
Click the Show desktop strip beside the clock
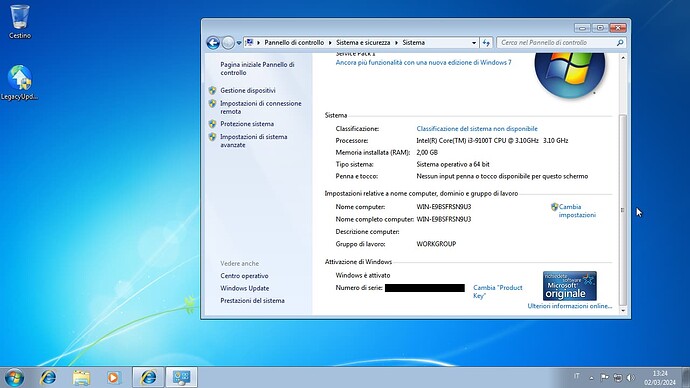coord(686,377)
